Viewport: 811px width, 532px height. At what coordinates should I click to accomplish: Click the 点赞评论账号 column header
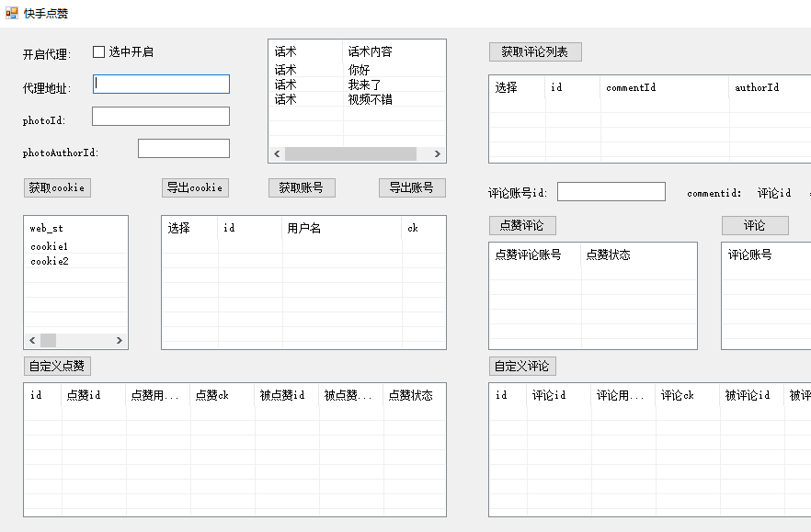(x=535, y=255)
